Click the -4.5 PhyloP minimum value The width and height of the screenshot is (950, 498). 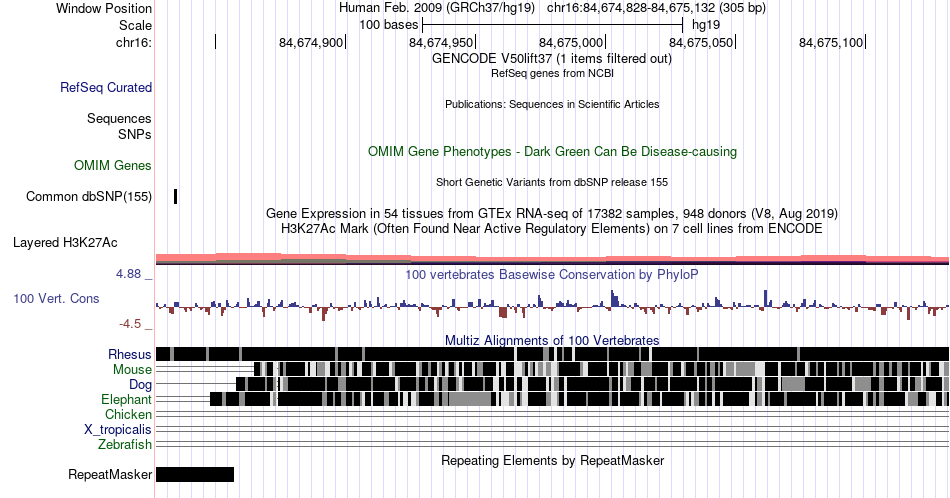coord(130,324)
